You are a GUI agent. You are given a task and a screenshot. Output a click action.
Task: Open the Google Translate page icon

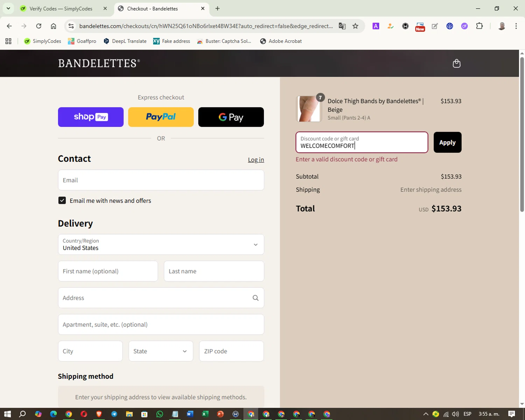pos(342,26)
